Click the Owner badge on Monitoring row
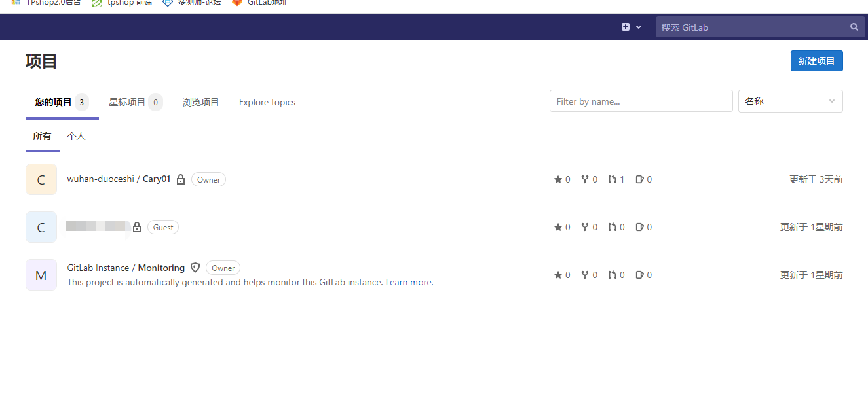Screen dimensions: 868x407 223,268
